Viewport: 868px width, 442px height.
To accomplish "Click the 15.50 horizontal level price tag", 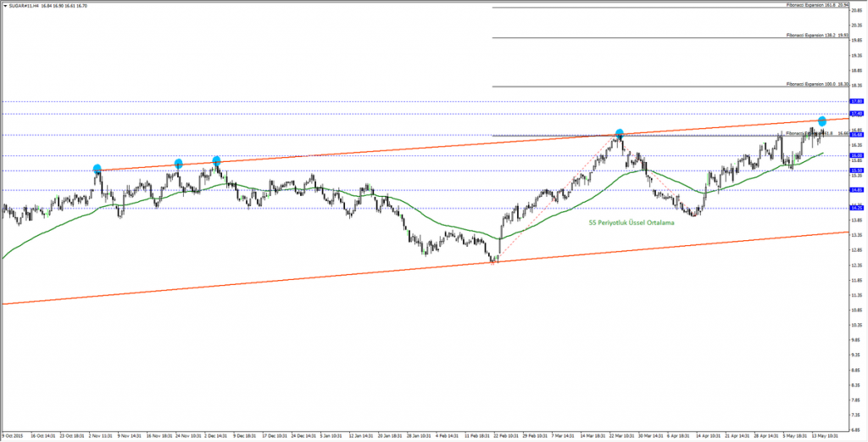I will [857, 171].
